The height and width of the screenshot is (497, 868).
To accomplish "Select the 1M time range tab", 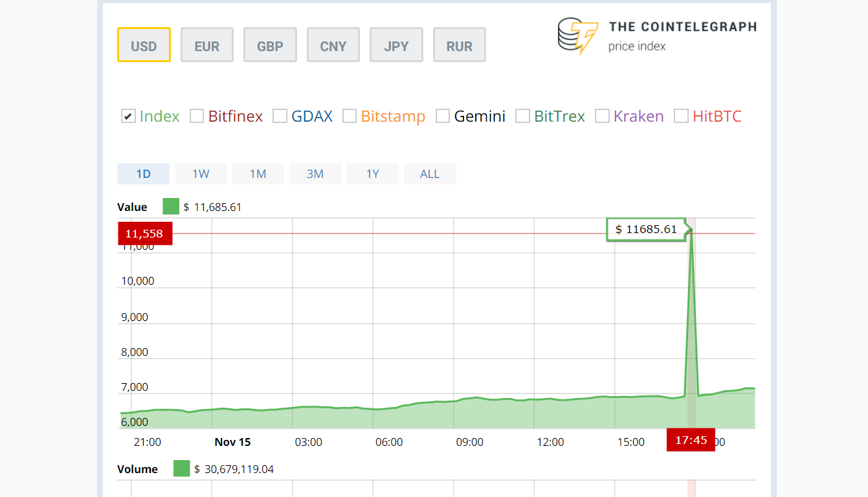I will [x=258, y=174].
